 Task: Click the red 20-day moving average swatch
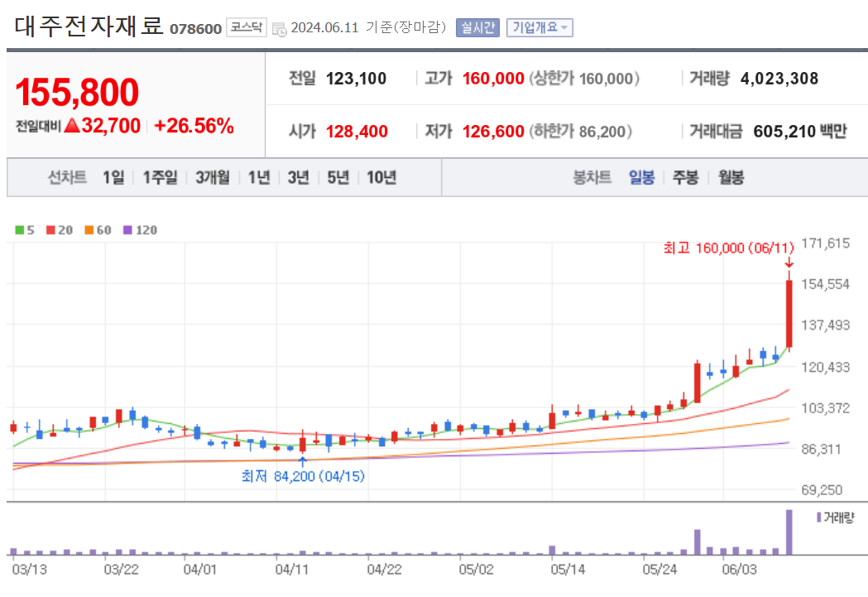point(51,230)
